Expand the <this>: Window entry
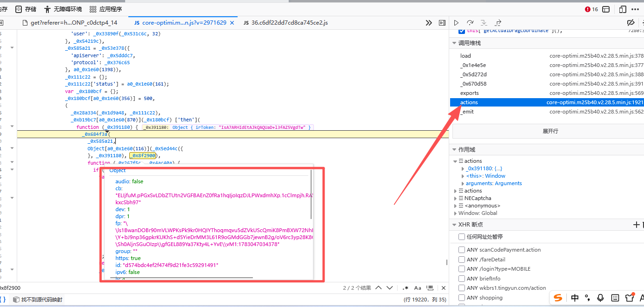 [x=463, y=176]
